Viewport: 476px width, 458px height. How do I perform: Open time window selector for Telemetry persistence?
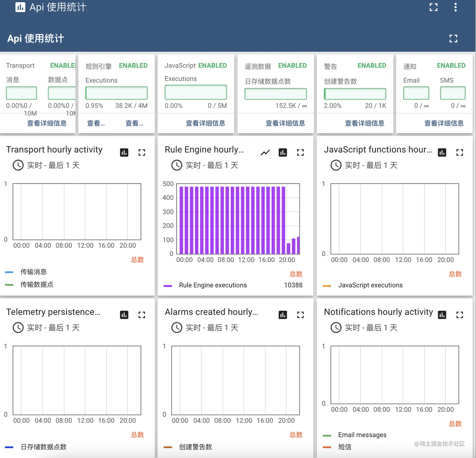(x=46, y=327)
